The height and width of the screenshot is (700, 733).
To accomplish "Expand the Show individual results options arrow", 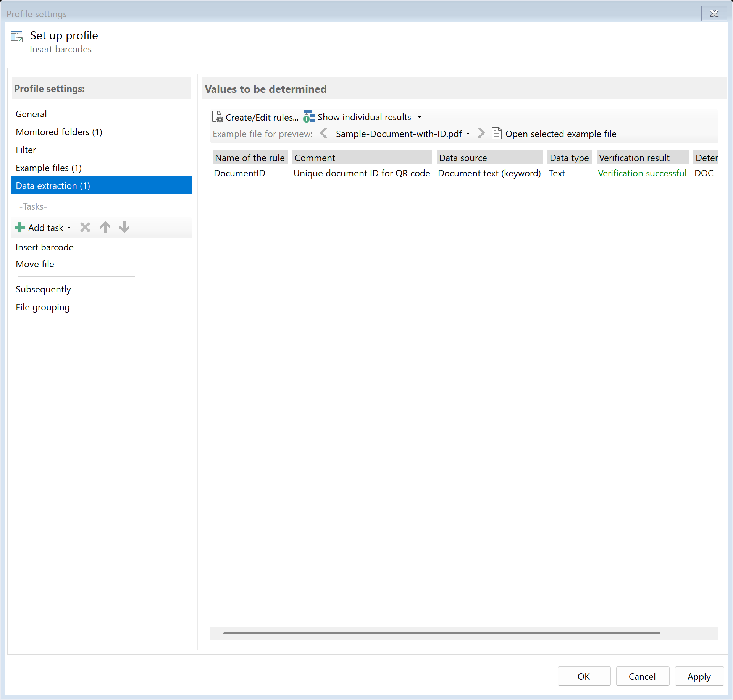I will [x=420, y=117].
